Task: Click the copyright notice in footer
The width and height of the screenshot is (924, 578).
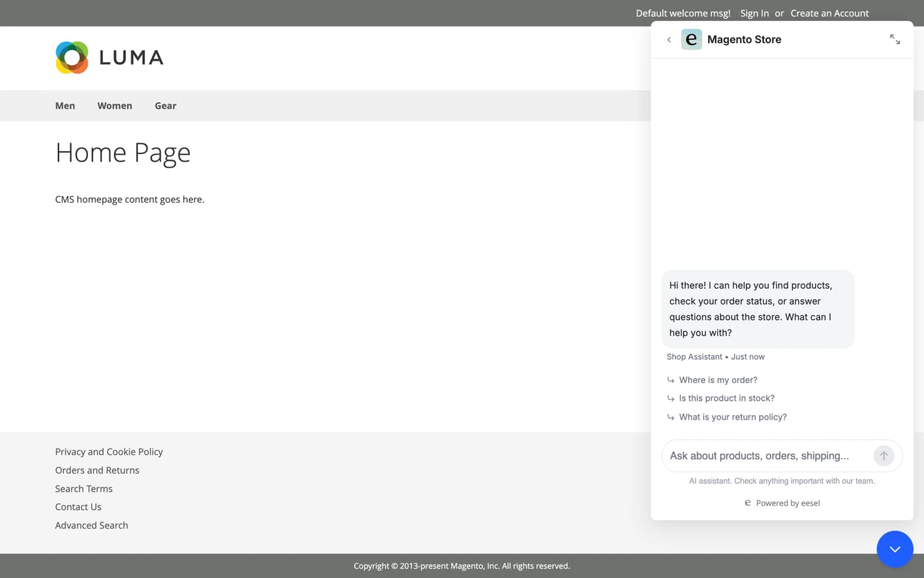Action: tap(462, 566)
